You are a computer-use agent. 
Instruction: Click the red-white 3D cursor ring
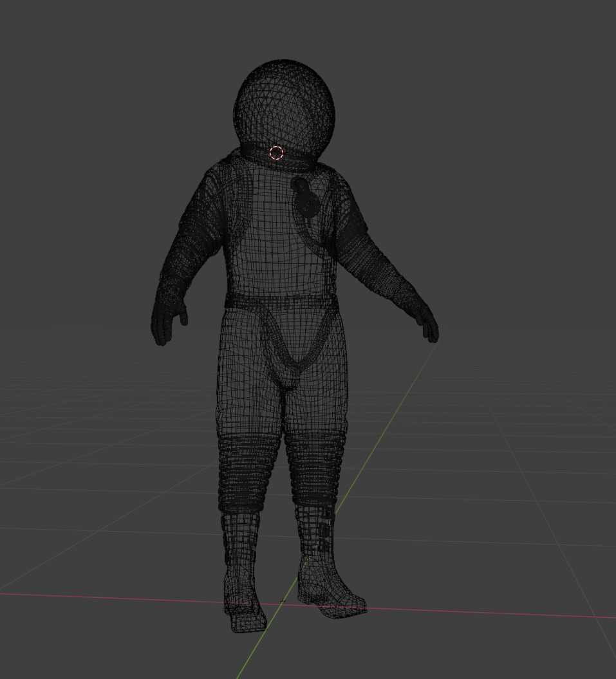click(276, 153)
